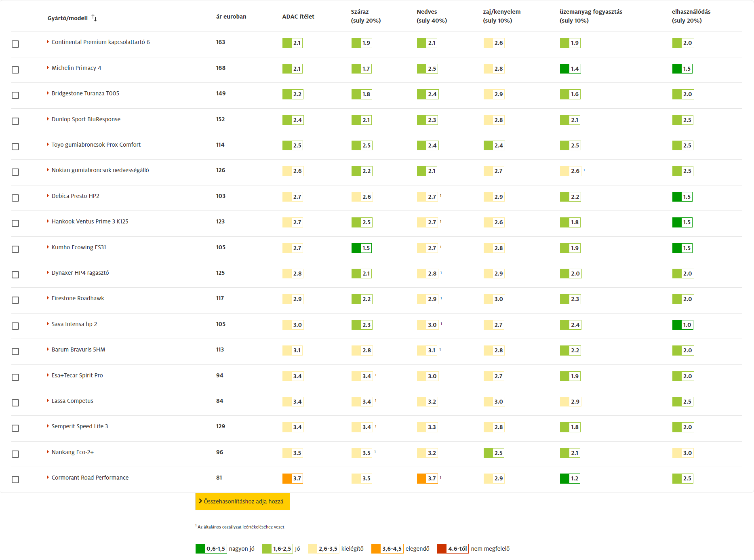Sort by the ár euroban column header
This screenshot has width=754, height=560.
(x=231, y=17)
